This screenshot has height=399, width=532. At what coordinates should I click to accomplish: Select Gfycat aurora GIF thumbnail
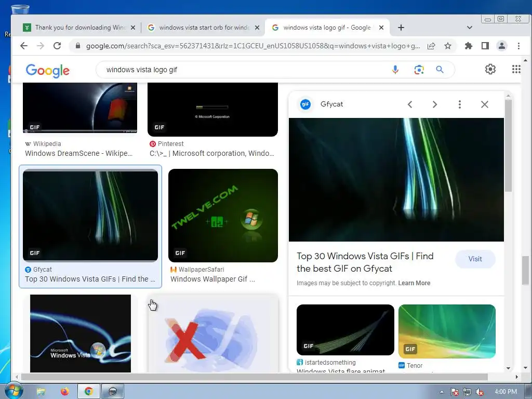pos(90,216)
